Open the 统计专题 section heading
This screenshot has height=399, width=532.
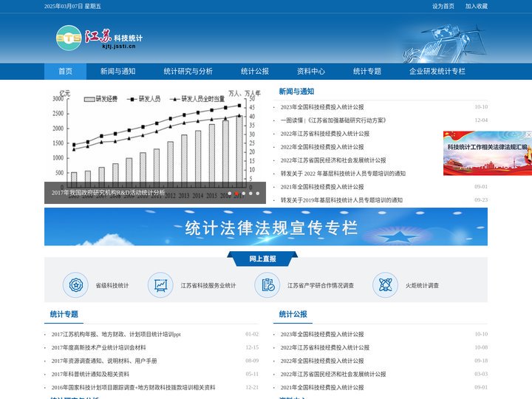pos(64,315)
